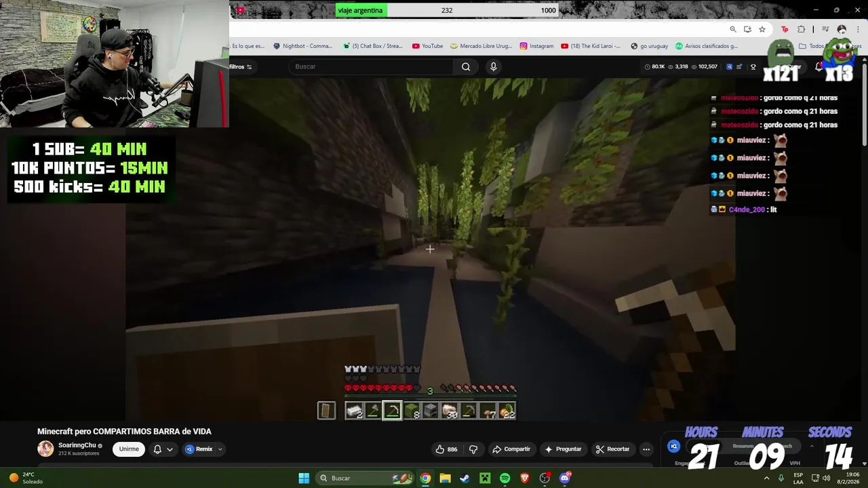Open Discord from the taskbar
The image size is (868, 488).
(565, 478)
